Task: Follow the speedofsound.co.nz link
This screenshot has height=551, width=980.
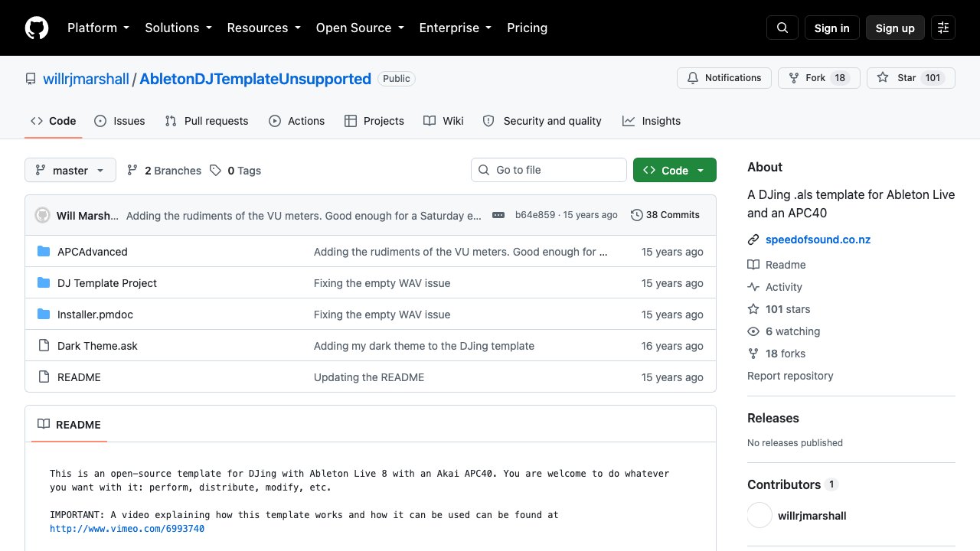Action: coord(818,240)
